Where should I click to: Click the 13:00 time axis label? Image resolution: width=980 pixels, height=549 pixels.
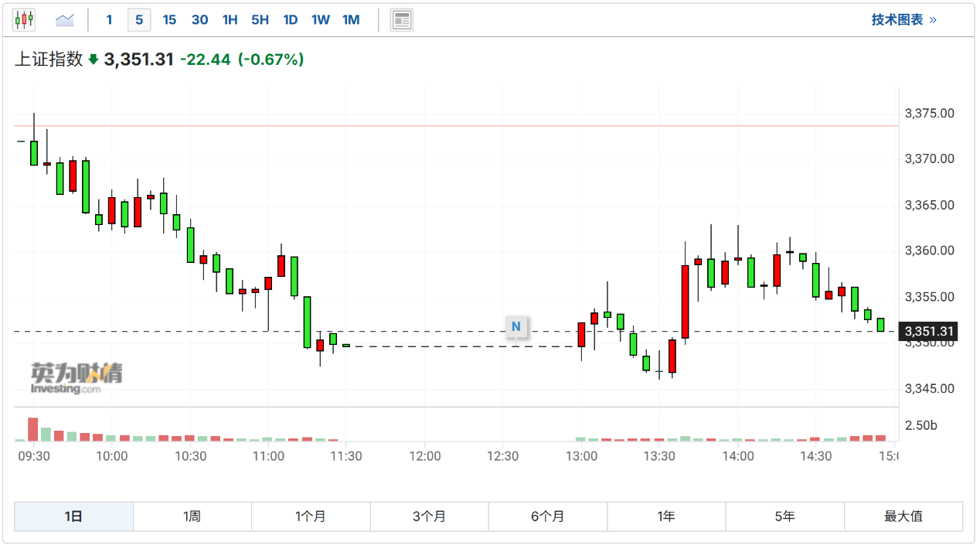pyautogui.click(x=581, y=456)
